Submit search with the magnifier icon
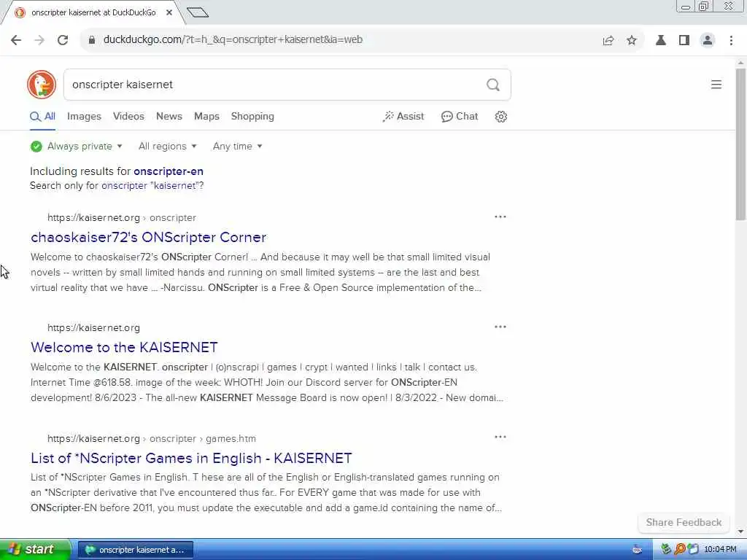The height and width of the screenshot is (560, 747). point(493,85)
